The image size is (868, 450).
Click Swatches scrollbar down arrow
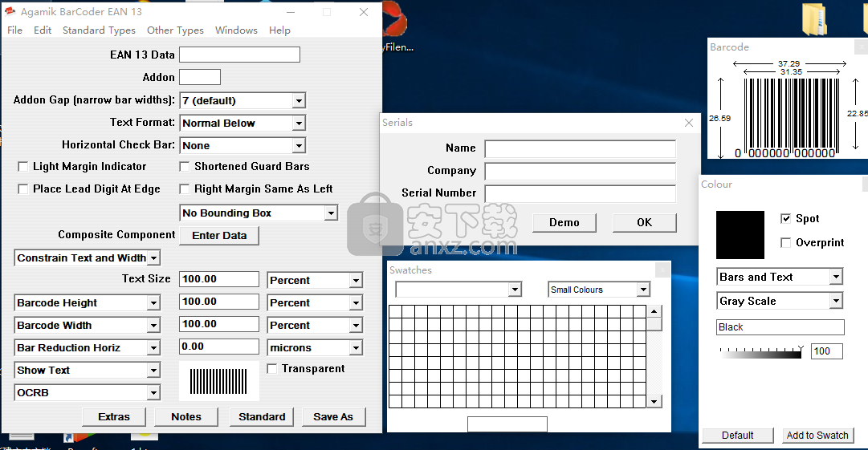(x=654, y=402)
